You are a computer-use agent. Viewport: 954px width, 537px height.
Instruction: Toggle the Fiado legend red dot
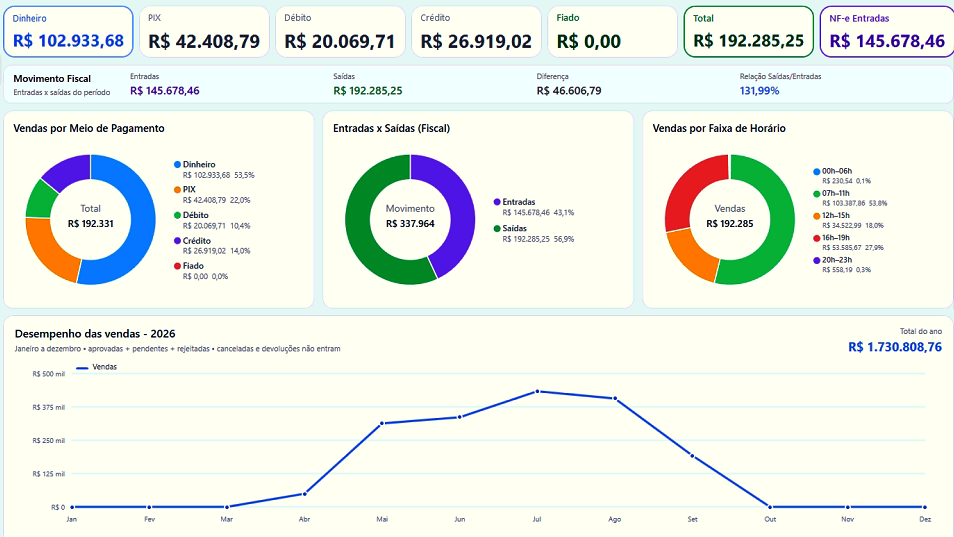point(178,266)
